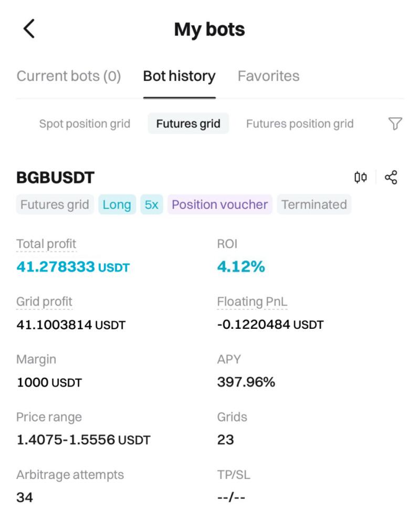Switch to Current bots tab
The image size is (420, 521).
[x=69, y=76]
